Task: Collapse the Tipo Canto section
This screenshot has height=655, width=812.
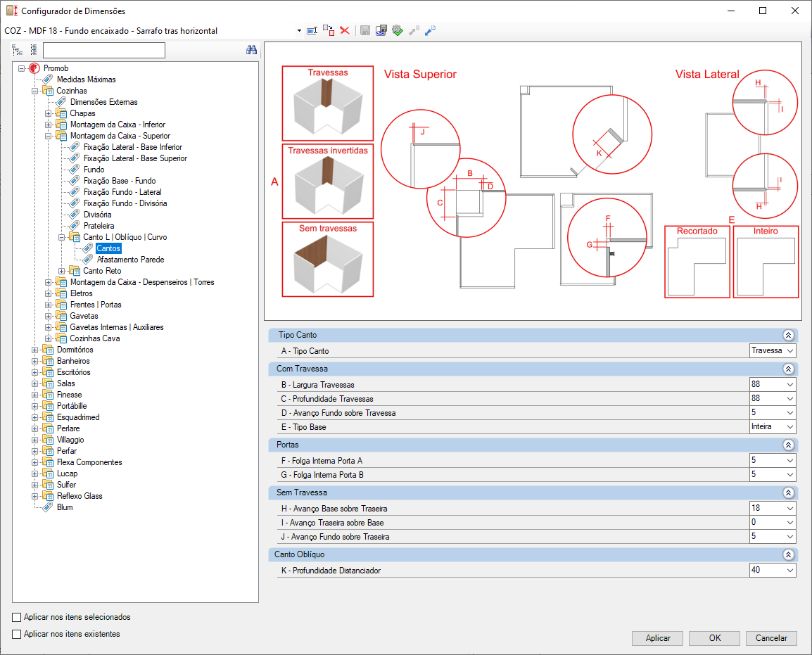Action: (x=788, y=335)
